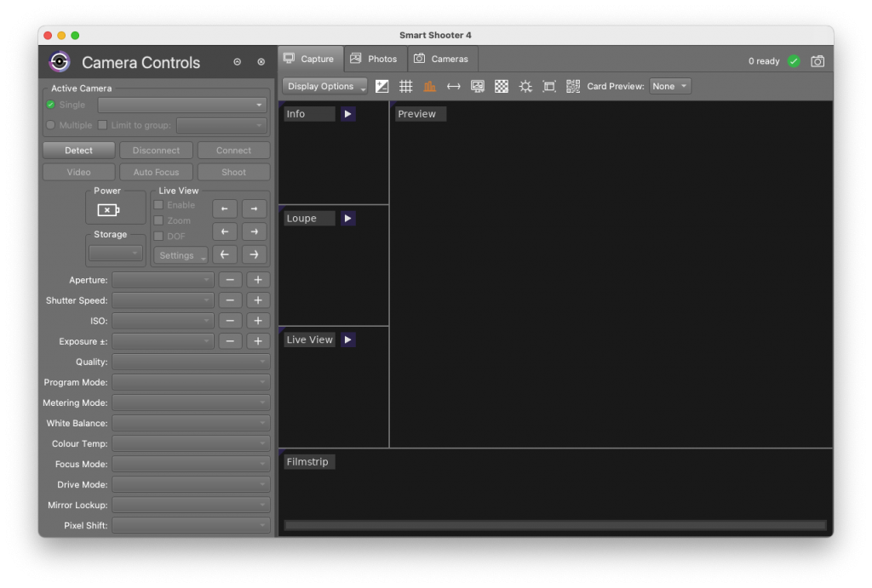Toggle the grid overlay icon

[x=406, y=86]
